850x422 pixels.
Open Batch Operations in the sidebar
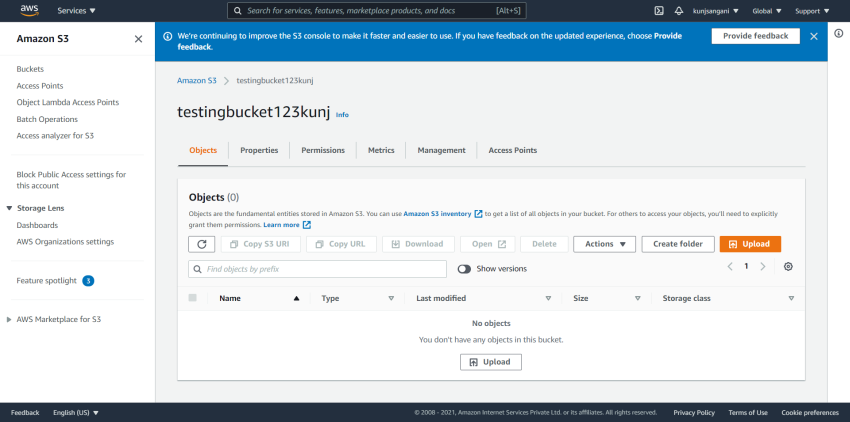tap(47, 119)
